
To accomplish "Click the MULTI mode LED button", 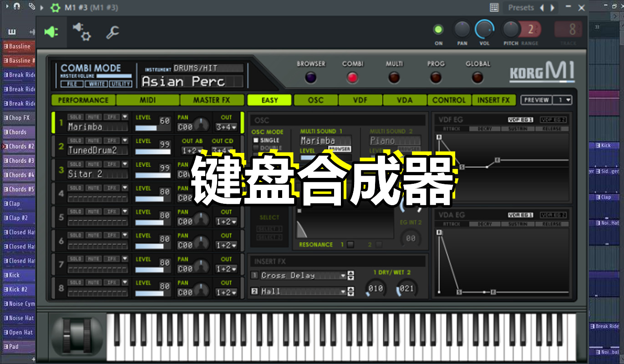I will coord(394,77).
